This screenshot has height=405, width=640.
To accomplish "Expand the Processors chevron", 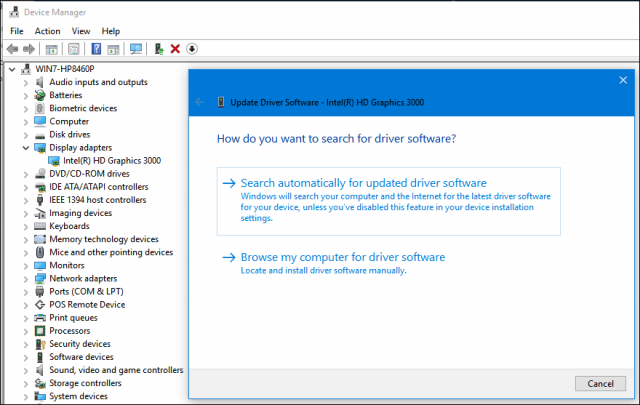I will [26, 332].
